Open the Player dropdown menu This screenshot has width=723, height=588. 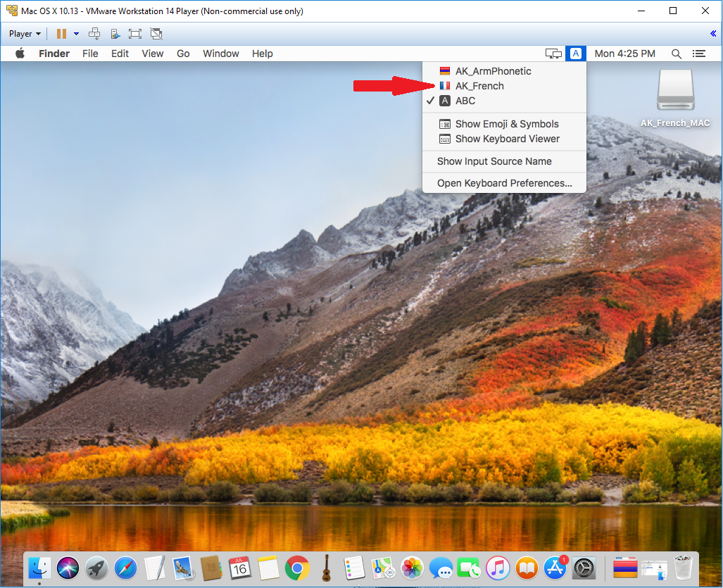25,34
